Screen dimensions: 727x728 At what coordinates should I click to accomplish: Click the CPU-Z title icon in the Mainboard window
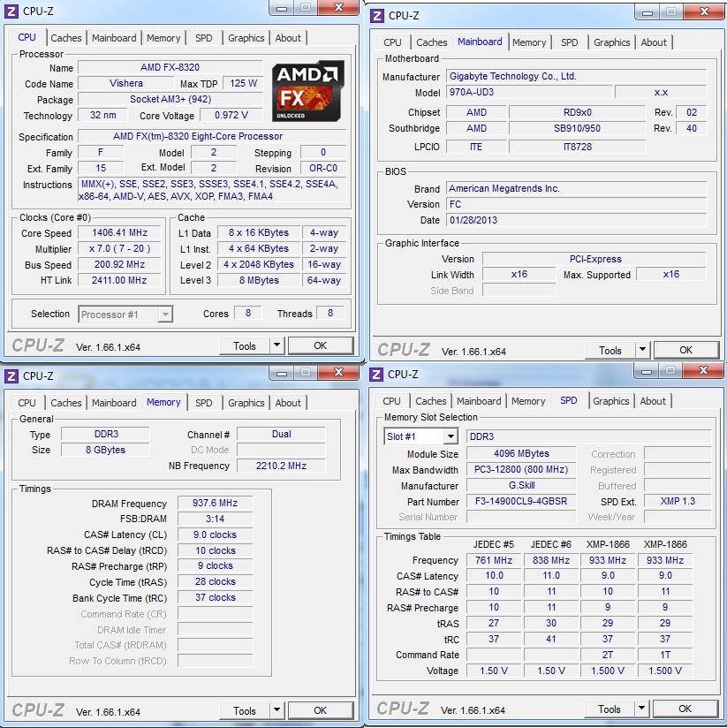pos(377,16)
